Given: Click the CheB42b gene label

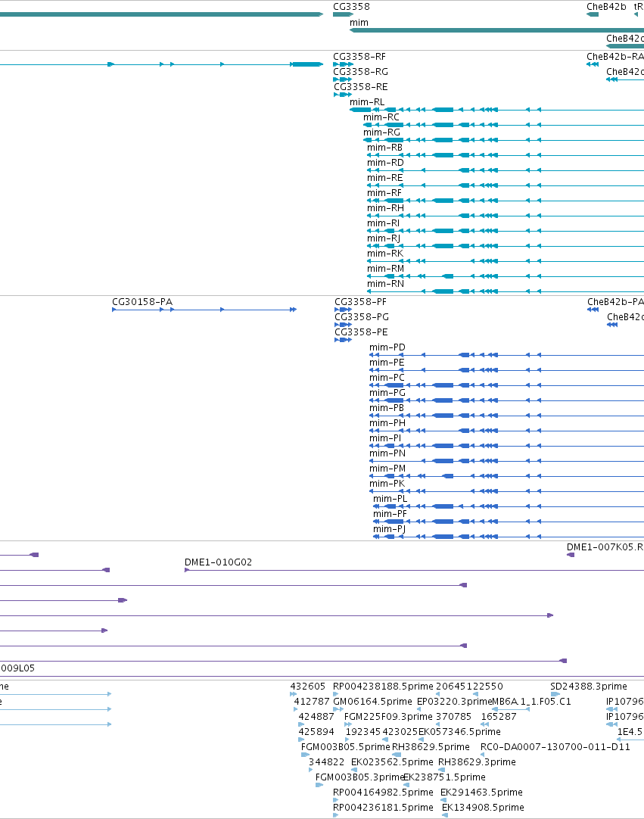Looking at the screenshot, I should coord(606,7).
